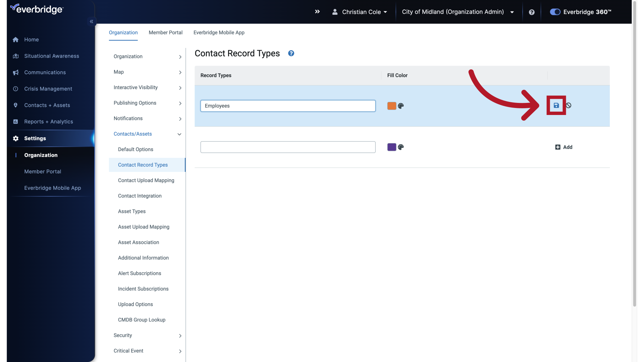Select Everbridge Mobile App in sidebar
This screenshot has width=644, height=362.
(53, 188)
